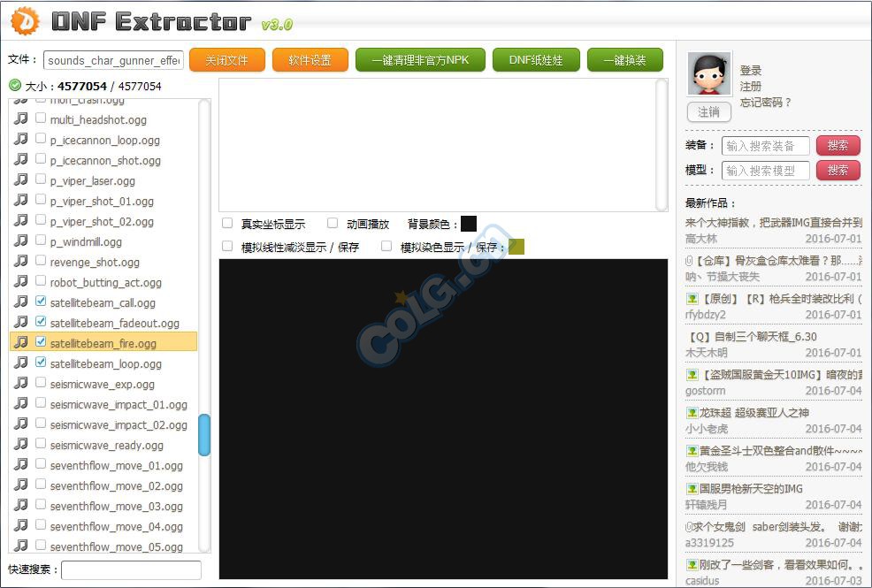Pick the black 背景颜色 swatch

468,224
